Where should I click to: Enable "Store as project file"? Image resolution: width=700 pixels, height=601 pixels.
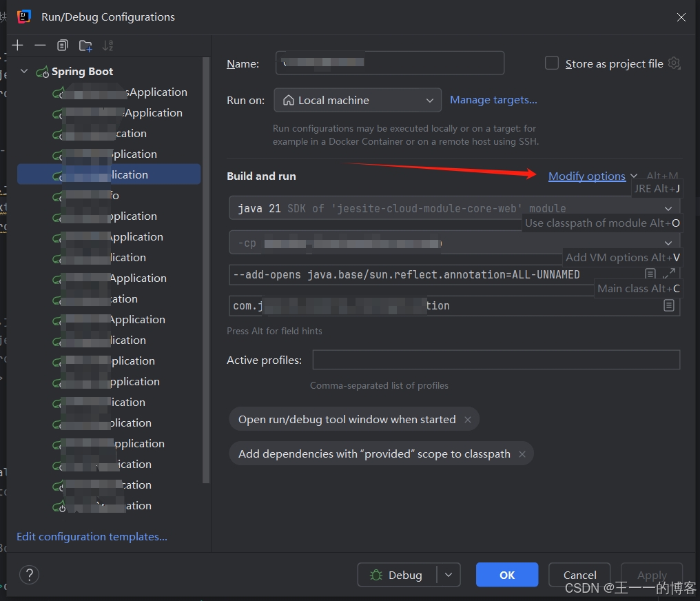[552, 63]
